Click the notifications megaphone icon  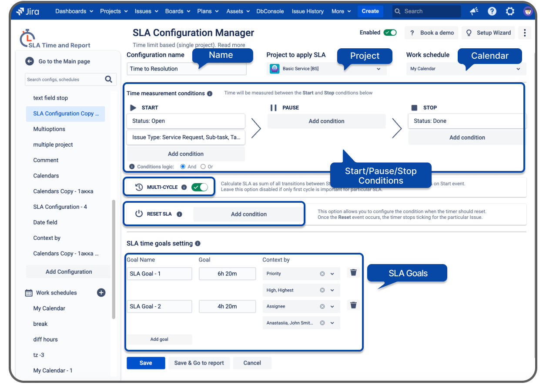pyautogui.click(x=474, y=11)
